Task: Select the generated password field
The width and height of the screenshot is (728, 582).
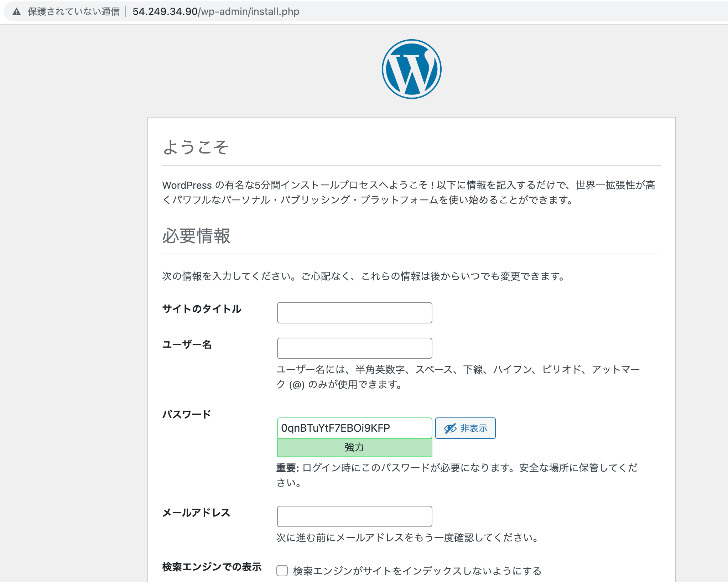Action: 354,428
